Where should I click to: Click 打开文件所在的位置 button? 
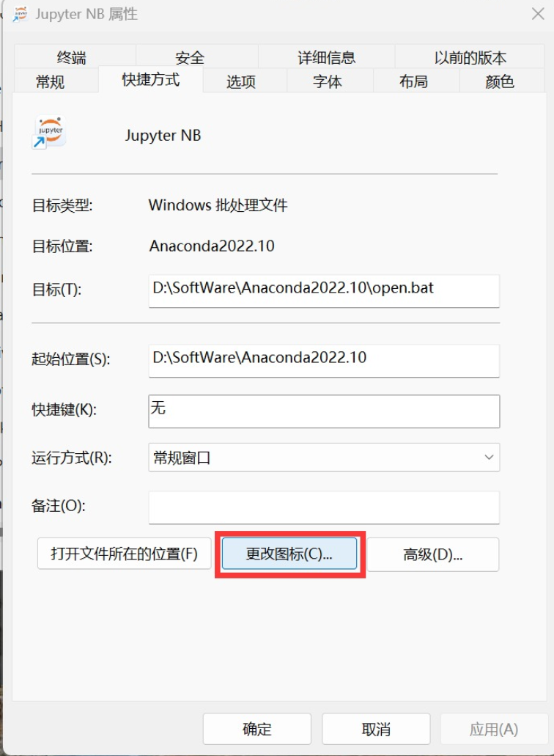(x=125, y=554)
